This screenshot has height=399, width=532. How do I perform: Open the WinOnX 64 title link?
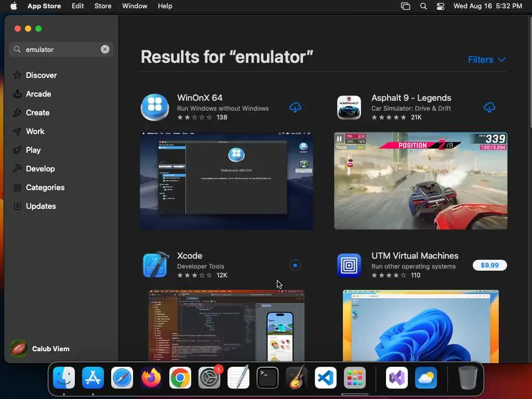click(199, 98)
